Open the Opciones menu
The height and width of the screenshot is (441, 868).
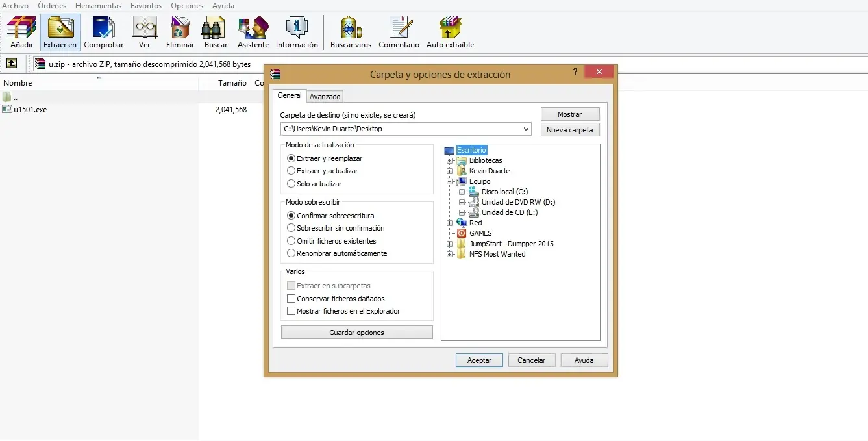coord(187,6)
